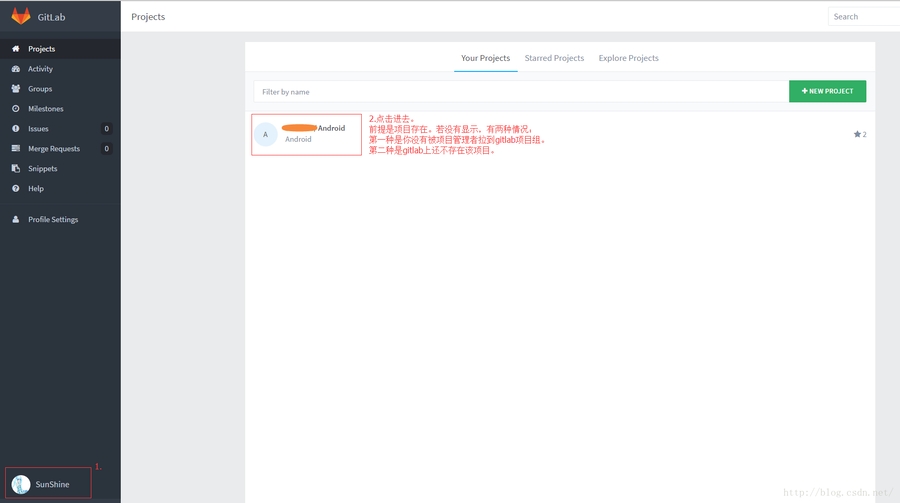
Task: Open Milestones clock icon
Action: [x=16, y=109]
